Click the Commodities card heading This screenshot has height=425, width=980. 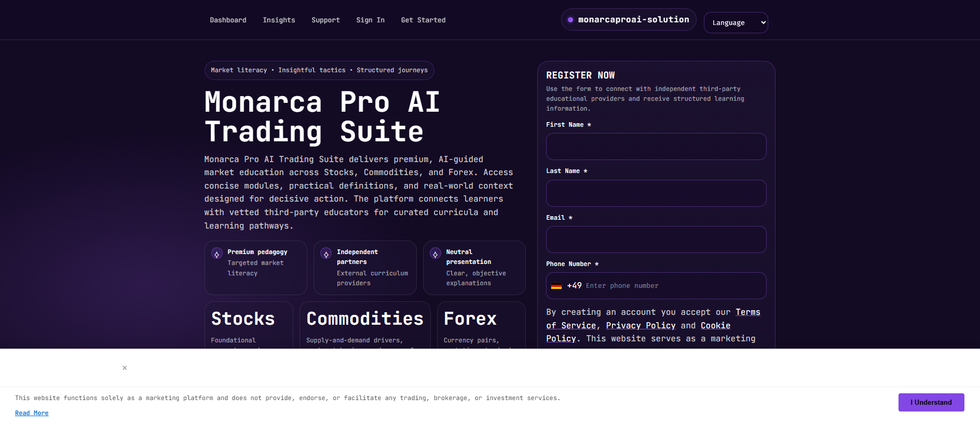[365, 318]
